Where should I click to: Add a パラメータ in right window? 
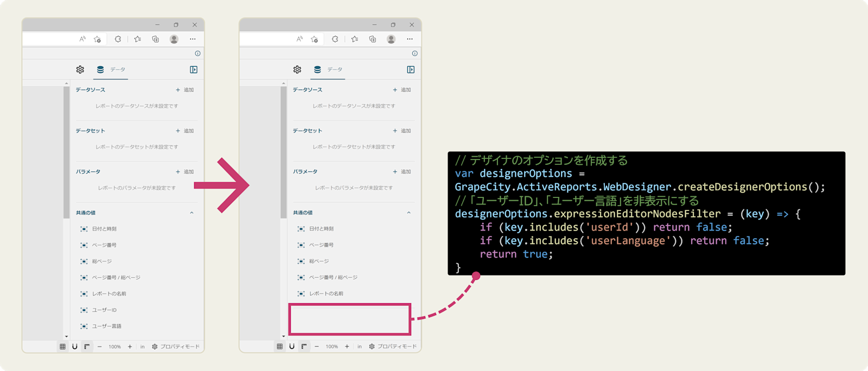(401, 172)
